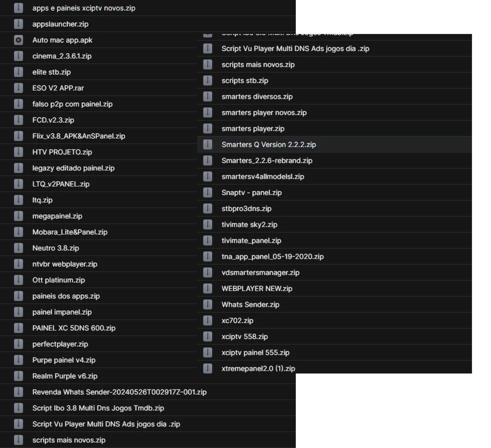The width and height of the screenshot is (491, 448).
Task: Click the archive icon for tivimate sky2.zip
Action: tap(208, 224)
